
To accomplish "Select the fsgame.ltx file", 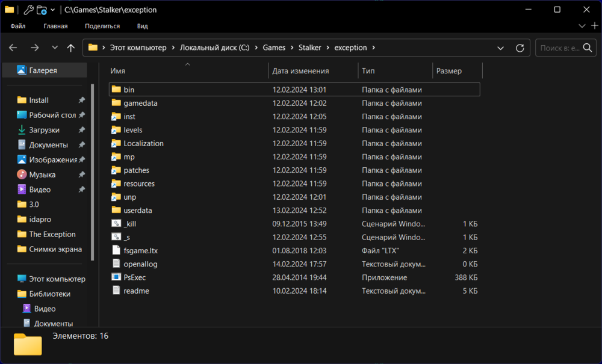I will tap(140, 250).
